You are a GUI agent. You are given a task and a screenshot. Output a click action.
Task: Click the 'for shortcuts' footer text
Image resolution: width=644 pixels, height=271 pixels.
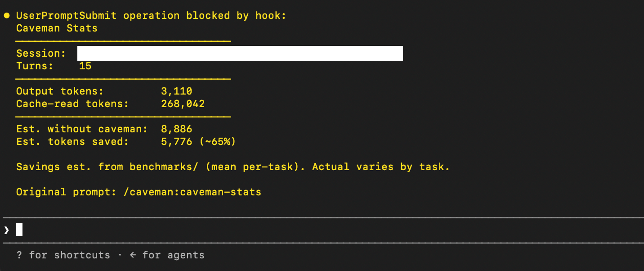tap(70, 255)
